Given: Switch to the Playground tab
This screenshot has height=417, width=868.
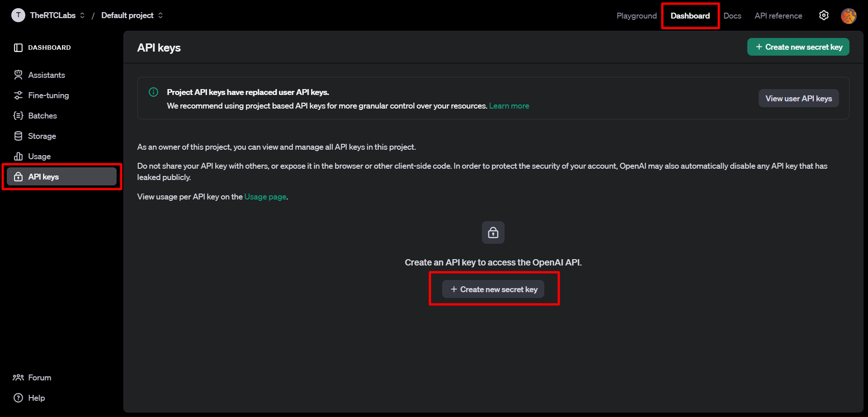Looking at the screenshot, I should click(636, 15).
